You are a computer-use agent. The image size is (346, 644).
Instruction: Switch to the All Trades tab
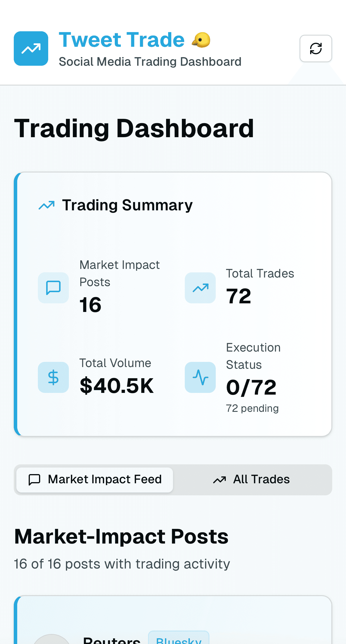[252, 479]
